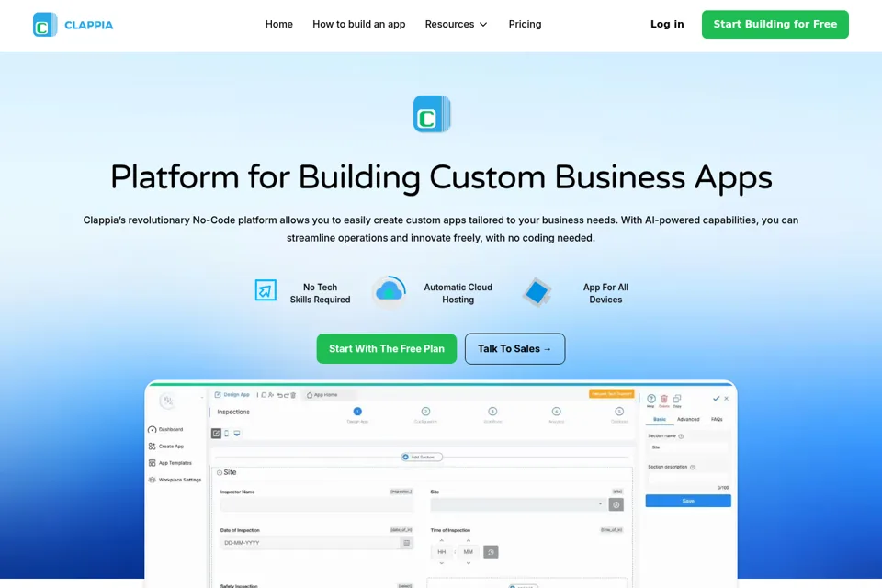
Task: Click the Copy icon in the properties panel
Action: pos(677,399)
